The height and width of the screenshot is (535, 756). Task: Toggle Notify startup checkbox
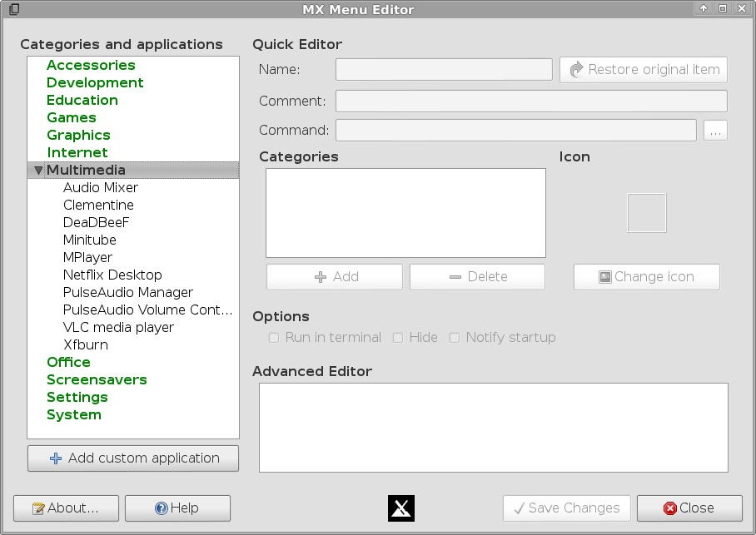[x=454, y=337]
